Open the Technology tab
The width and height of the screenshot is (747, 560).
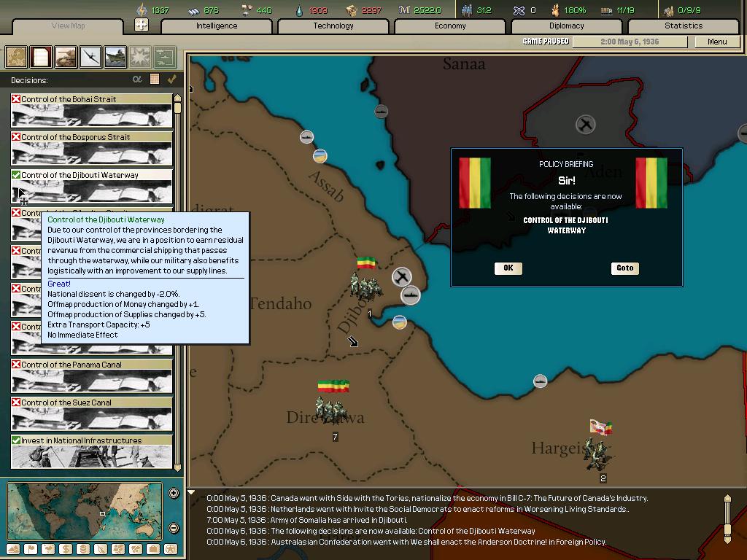click(x=333, y=26)
